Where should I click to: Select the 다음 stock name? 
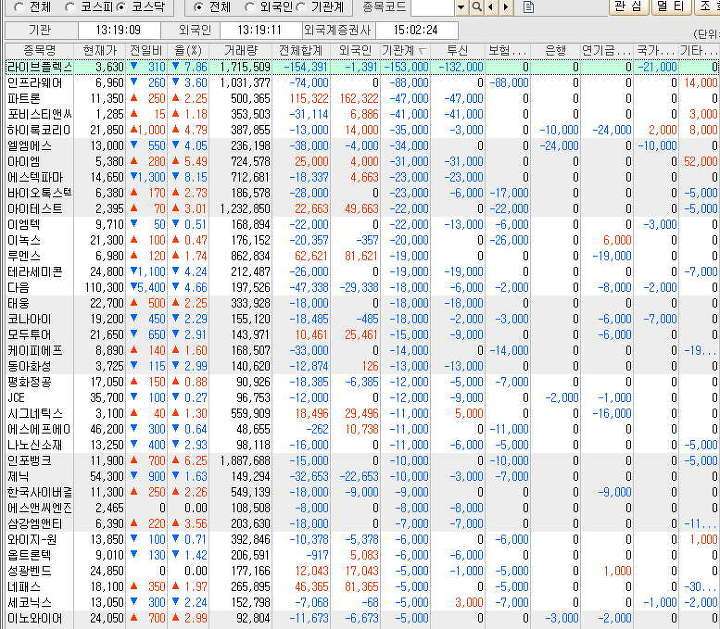(18, 287)
